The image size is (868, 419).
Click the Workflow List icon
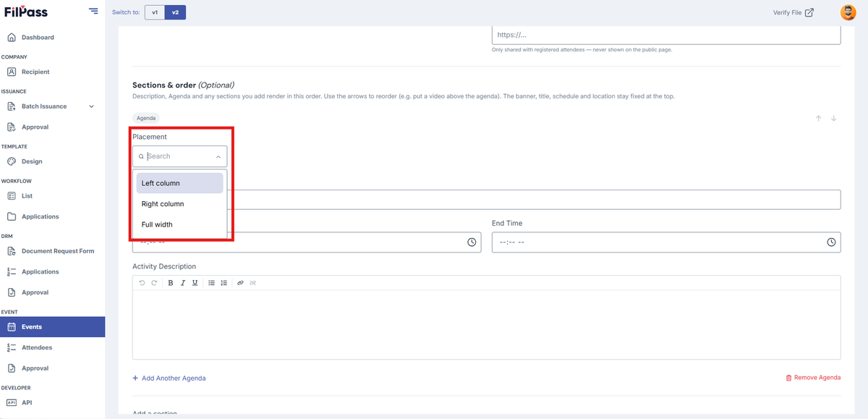(x=12, y=196)
